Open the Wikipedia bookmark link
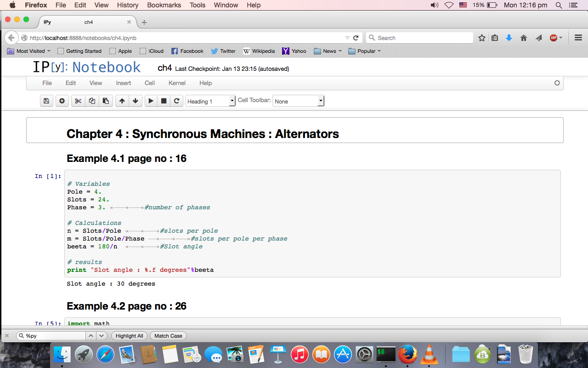588x368 pixels. [259, 51]
